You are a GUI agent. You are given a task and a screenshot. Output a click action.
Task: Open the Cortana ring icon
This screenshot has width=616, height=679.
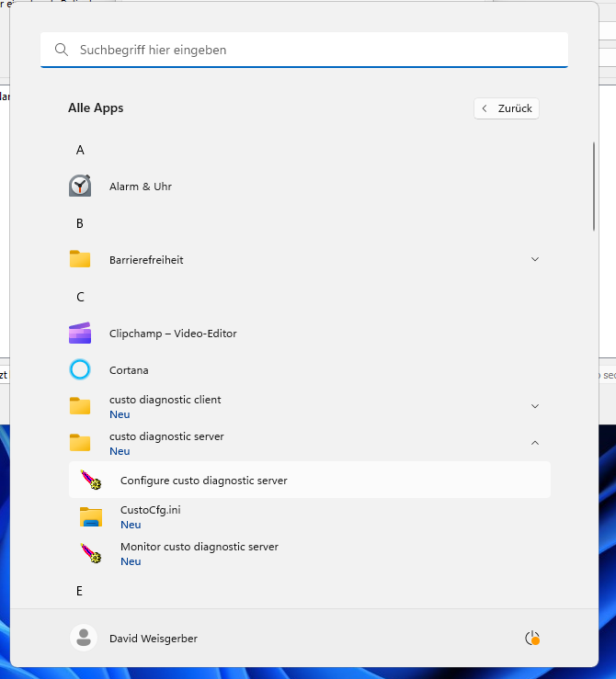80,369
